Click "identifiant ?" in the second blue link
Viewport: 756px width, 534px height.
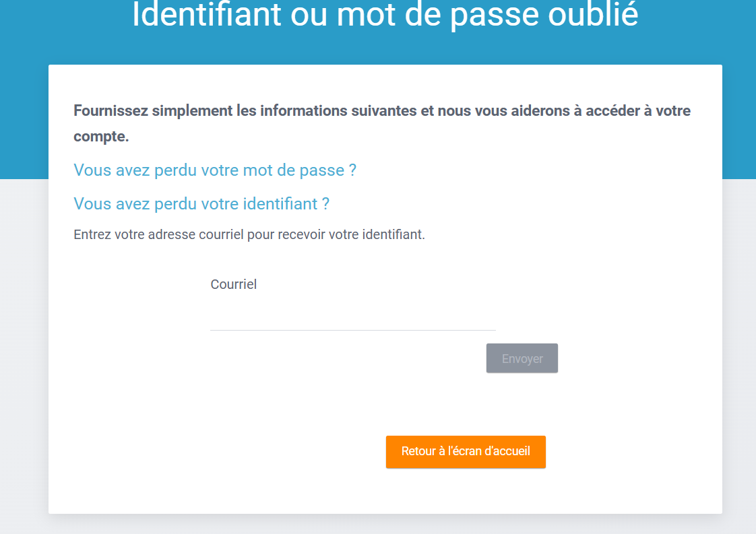coord(286,203)
